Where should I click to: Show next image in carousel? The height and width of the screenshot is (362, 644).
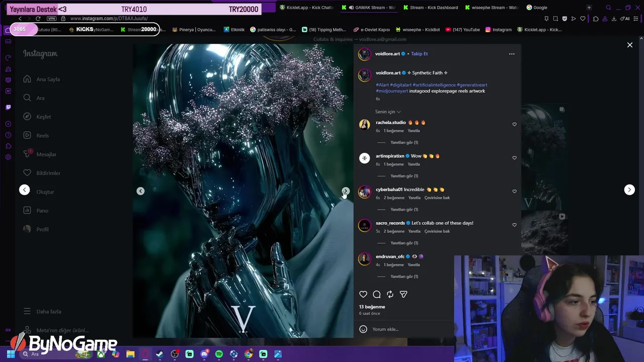(x=346, y=191)
